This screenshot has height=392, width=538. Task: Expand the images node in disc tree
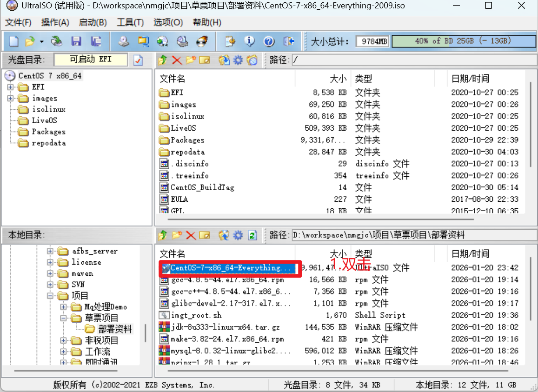(10, 99)
